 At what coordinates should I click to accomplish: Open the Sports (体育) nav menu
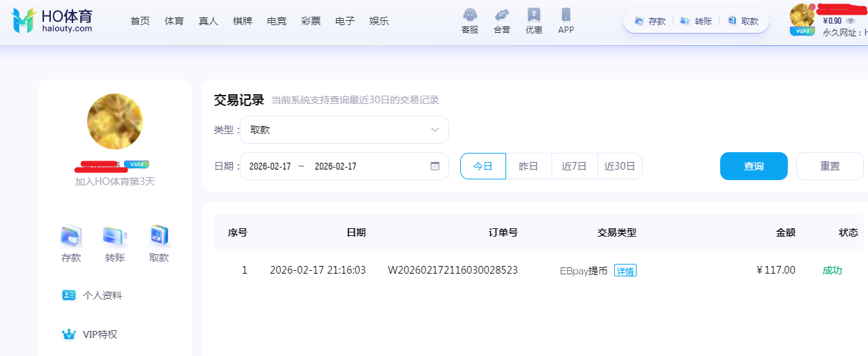[174, 21]
